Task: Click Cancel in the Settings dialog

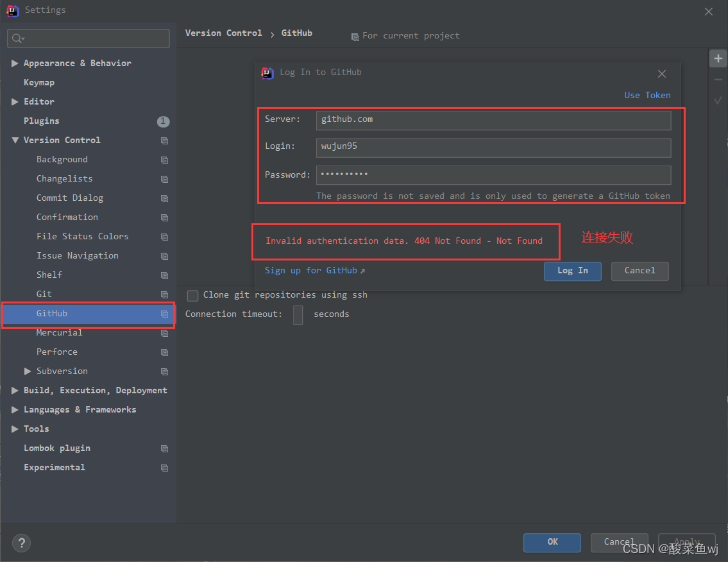Action: (619, 543)
